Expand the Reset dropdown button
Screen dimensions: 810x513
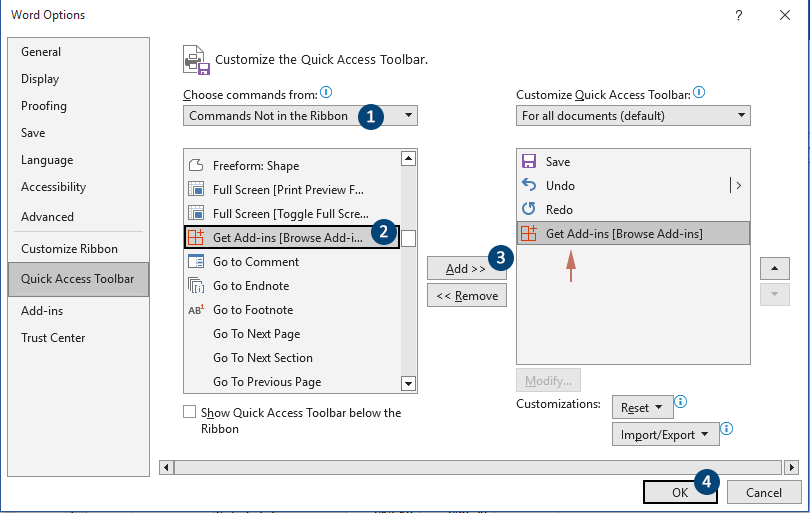pyautogui.click(x=641, y=408)
